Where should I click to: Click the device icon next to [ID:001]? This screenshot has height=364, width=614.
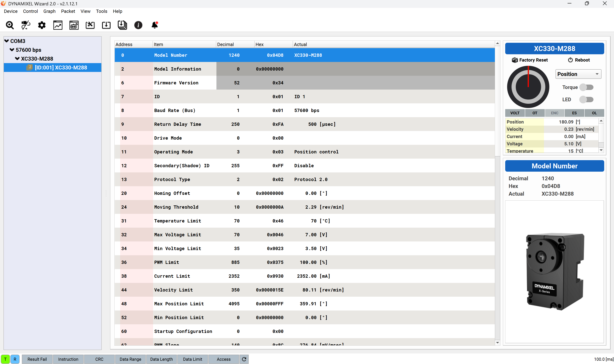coord(29,67)
